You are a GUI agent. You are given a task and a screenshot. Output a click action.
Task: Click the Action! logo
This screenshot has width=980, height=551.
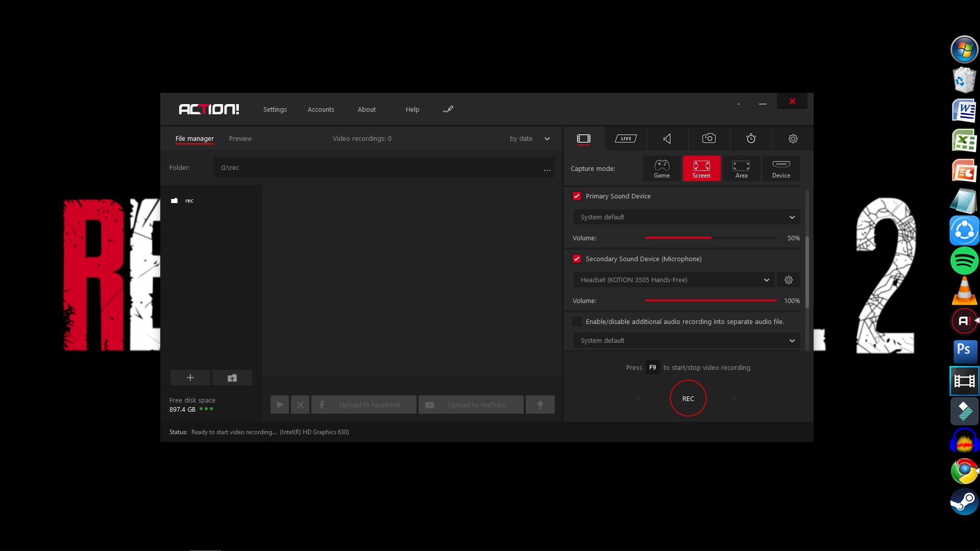(209, 109)
